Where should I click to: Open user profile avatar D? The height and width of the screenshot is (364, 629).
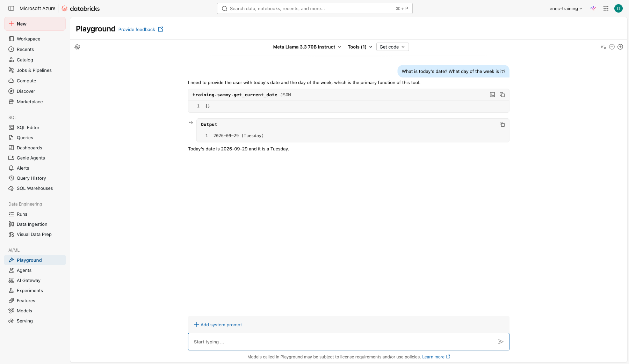619,8
